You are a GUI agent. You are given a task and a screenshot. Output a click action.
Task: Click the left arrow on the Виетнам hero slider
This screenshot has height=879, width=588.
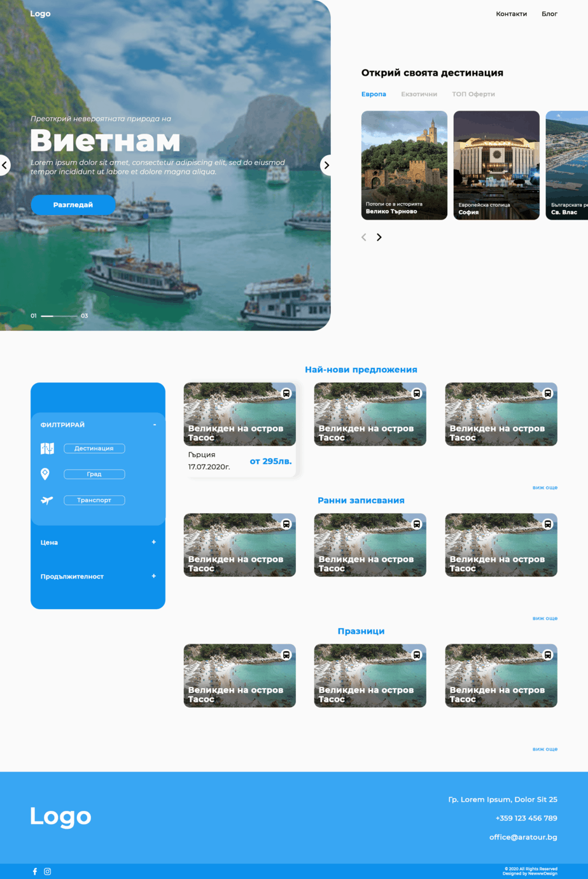coord(5,165)
